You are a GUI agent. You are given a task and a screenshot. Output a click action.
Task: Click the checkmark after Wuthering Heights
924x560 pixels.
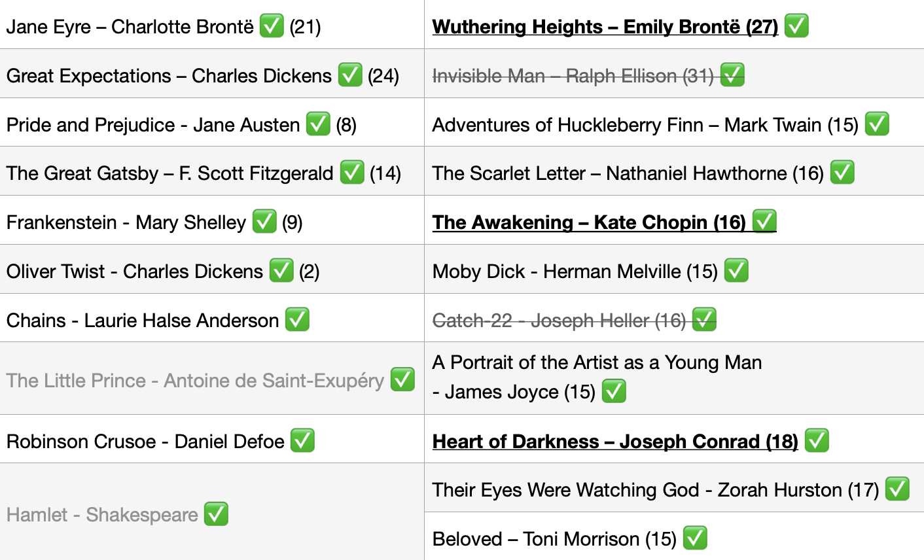click(796, 26)
